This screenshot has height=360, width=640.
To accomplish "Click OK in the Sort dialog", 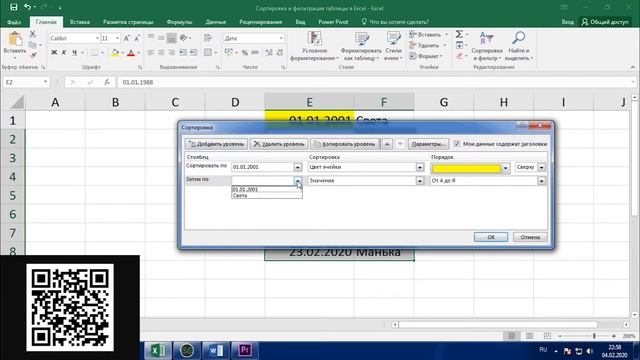I will pos(491,237).
